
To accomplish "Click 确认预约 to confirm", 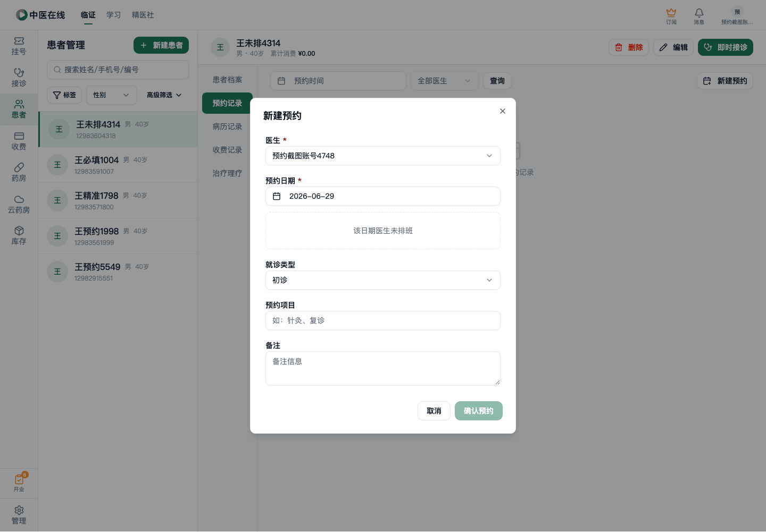I will (479, 411).
